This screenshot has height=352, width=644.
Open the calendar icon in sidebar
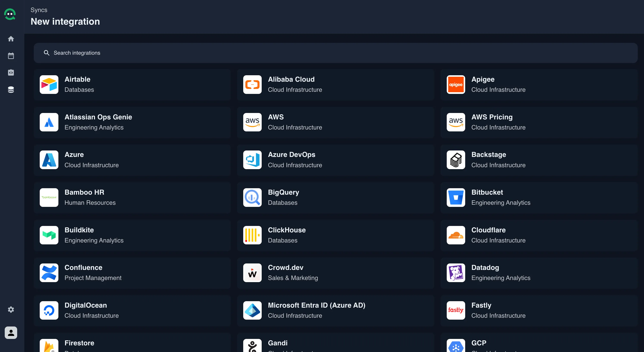pos(11,56)
